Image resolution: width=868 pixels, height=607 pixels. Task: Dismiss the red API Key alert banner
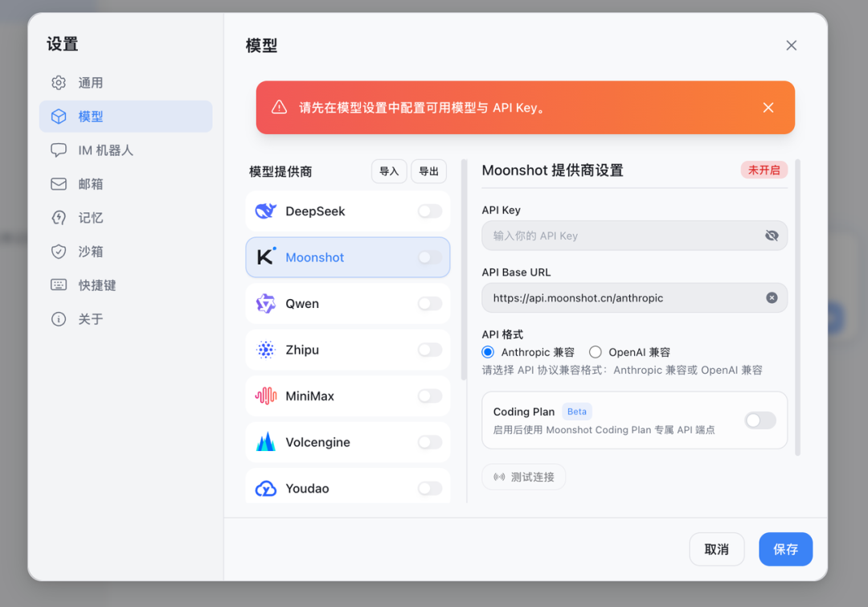coord(768,108)
